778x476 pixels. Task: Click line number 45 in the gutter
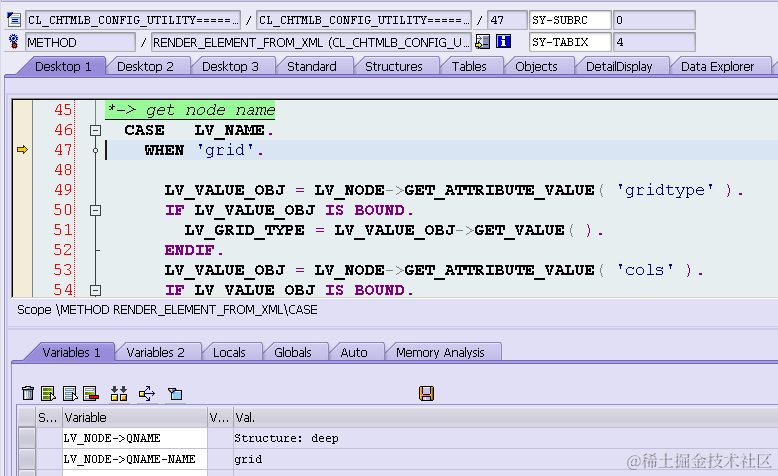point(63,110)
